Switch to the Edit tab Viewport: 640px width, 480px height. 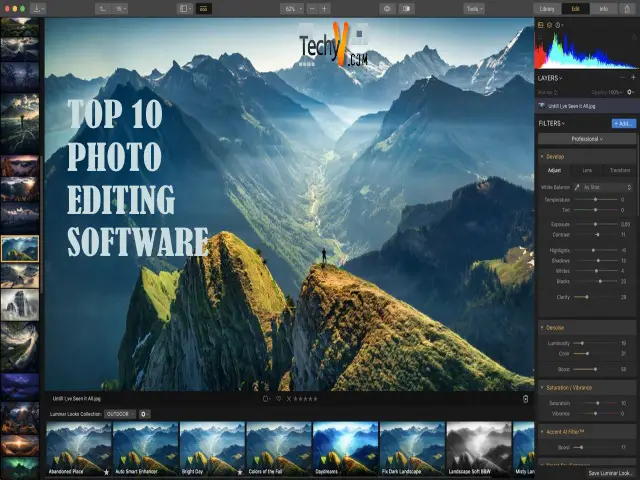(x=575, y=9)
